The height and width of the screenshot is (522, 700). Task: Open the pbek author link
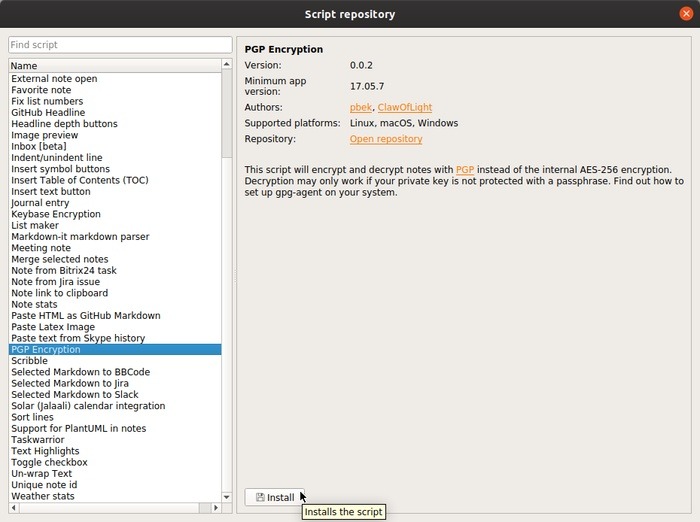click(361, 107)
